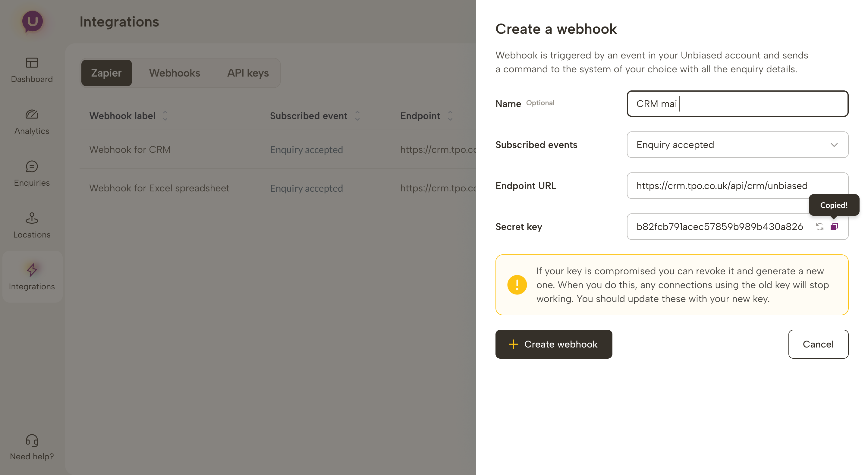
Task: Open Locations from the sidebar
Action: point(32,226)
